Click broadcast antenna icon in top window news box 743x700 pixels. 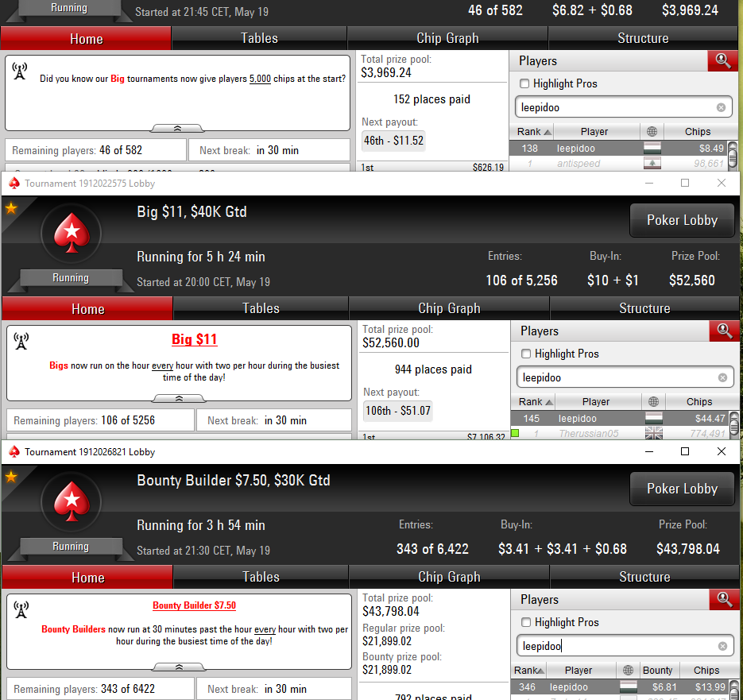click(19, 71)
